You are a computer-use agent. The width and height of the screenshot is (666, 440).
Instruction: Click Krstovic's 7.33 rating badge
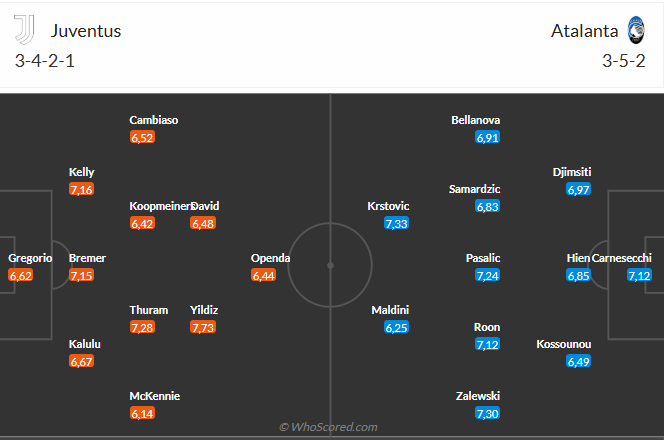click(396, 223)
